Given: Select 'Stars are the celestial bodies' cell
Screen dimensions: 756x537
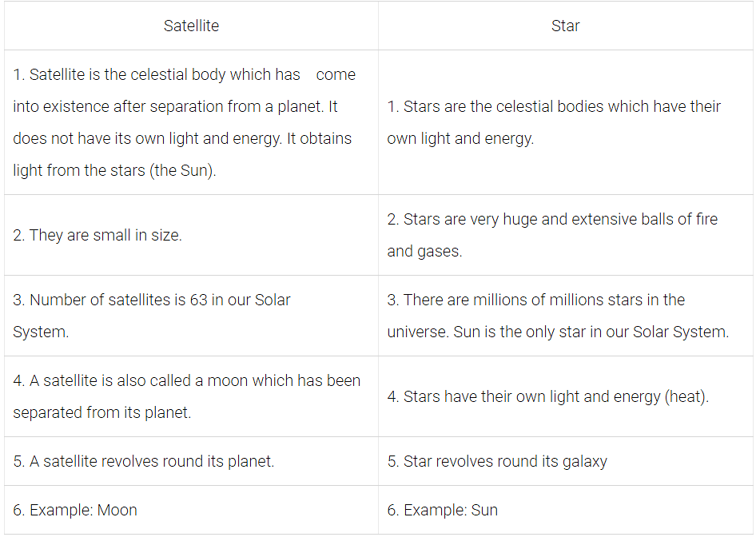Looking at the screenshot, I should pyautogui.click(x=554, y=122).
